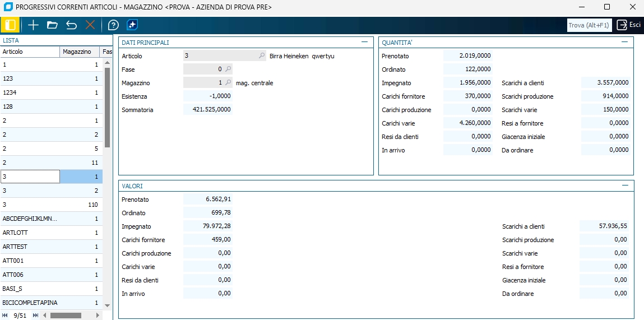
Task: Click quantity Ordinato value 122,0000
Action: point(468,69)
